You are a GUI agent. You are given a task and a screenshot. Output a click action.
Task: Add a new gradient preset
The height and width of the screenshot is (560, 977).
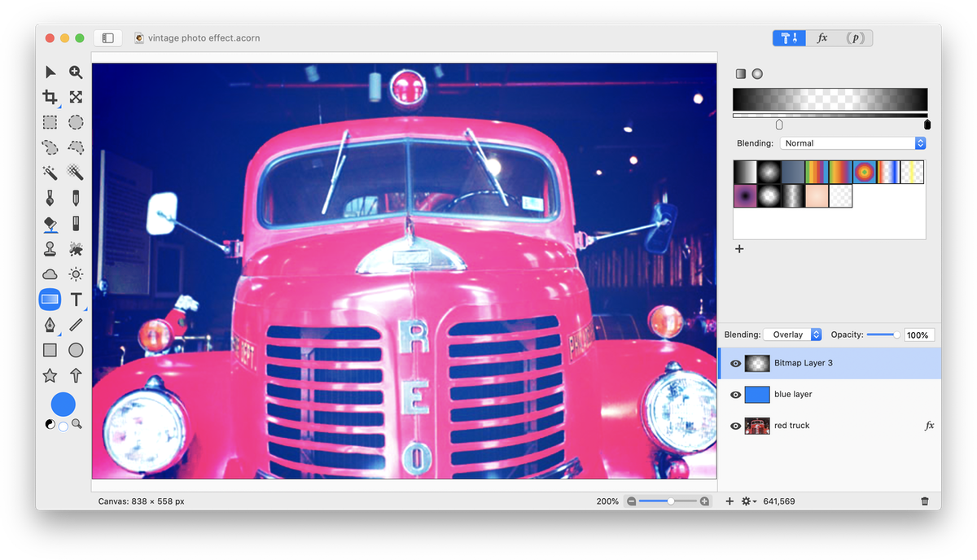(739, 249)
